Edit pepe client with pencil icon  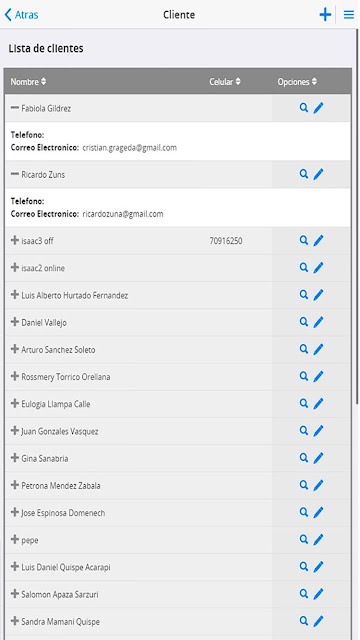click(318, 540)
